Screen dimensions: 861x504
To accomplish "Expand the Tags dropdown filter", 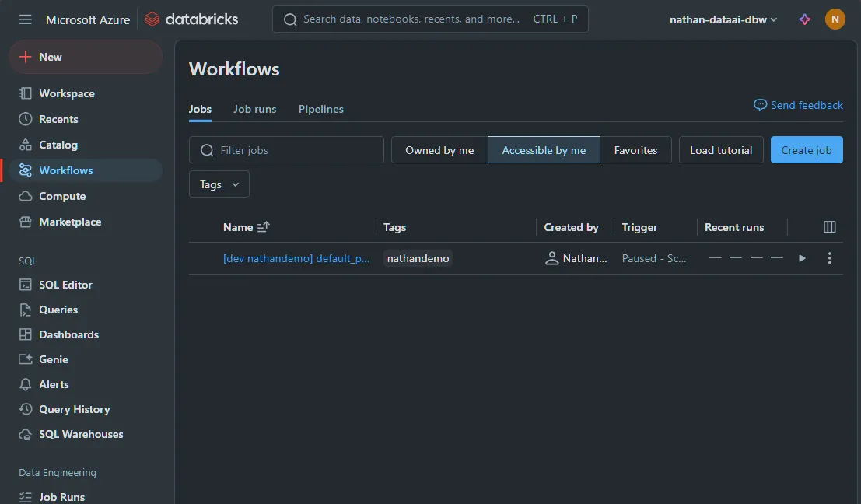I will coord(219,184).
